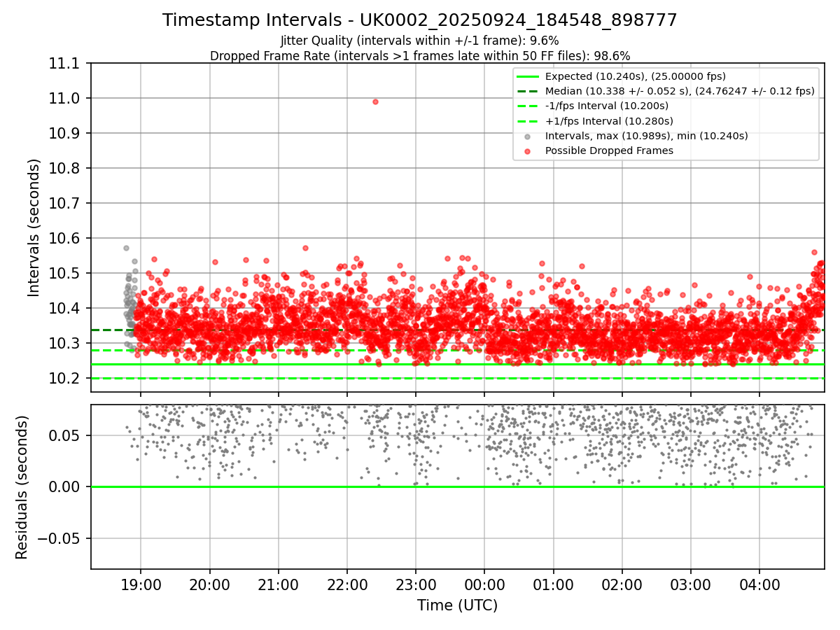The width and height of the screenshot is (840, 630).
Task: Click the '11.0' y-axis tick label
Action: [x=66, y=99]
